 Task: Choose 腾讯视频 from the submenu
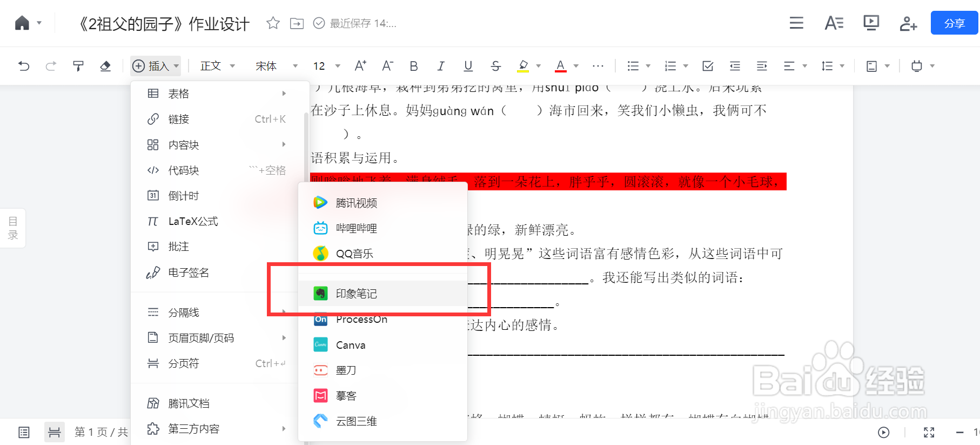[x=383, y=203]
